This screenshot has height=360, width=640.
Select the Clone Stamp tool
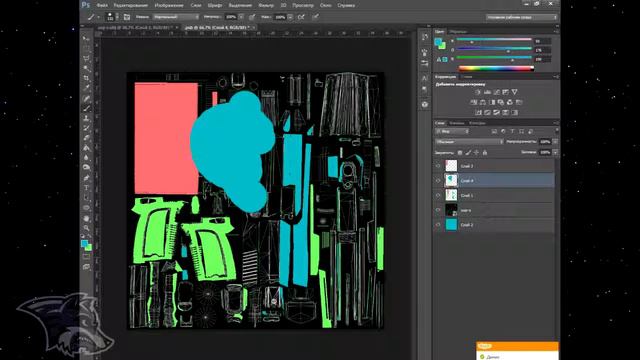coord(86,118)
